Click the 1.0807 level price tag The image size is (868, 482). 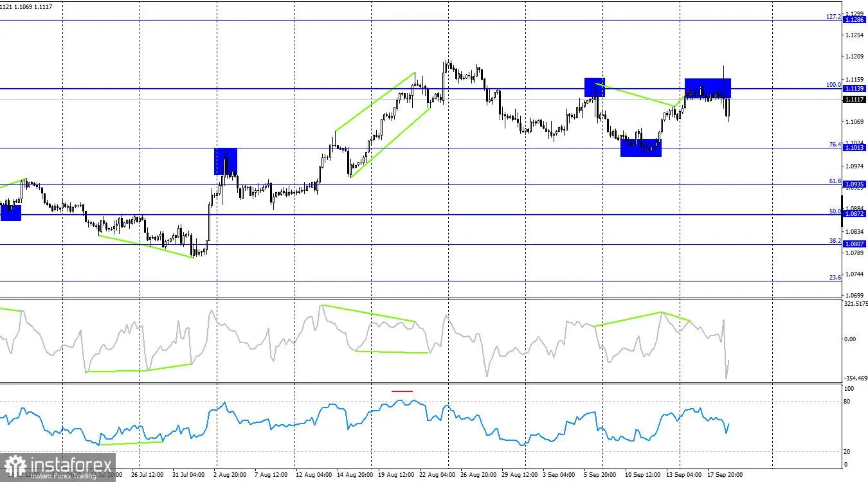(x=854, y=244)
